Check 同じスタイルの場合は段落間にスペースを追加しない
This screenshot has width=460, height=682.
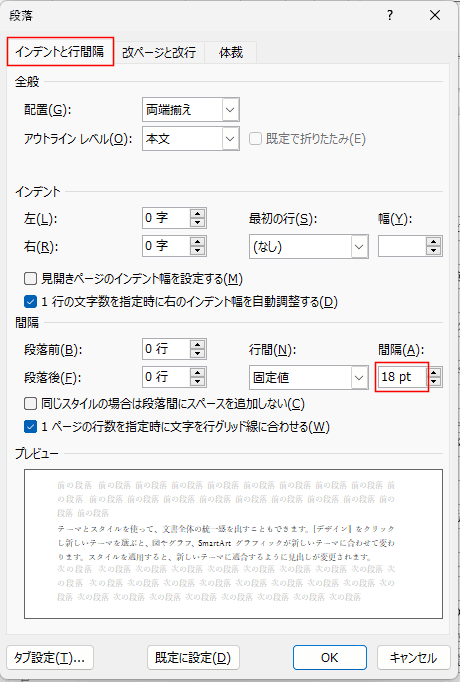30,404
